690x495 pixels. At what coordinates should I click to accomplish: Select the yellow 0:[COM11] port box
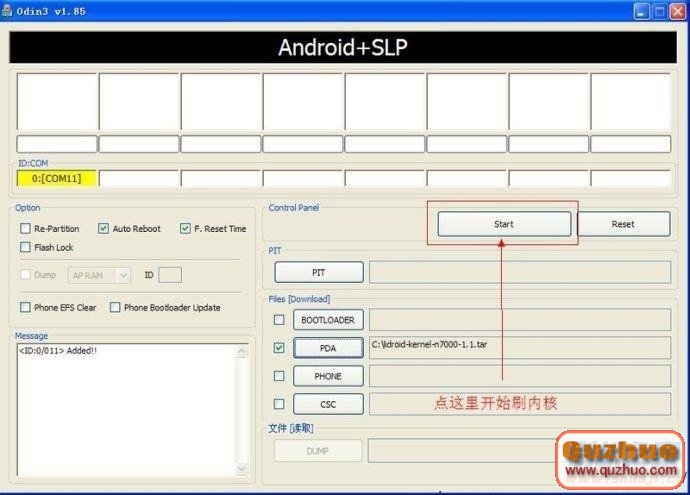[x=57, y=179]
